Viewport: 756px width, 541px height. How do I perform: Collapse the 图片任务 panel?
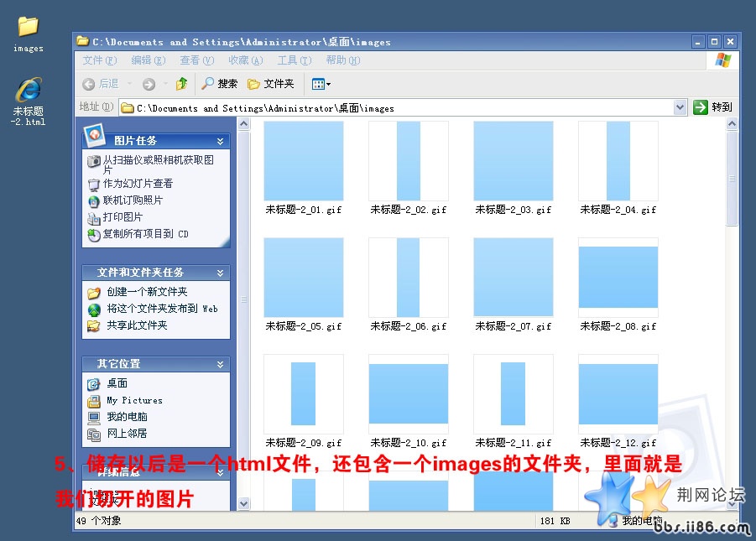tap(220, 141)
